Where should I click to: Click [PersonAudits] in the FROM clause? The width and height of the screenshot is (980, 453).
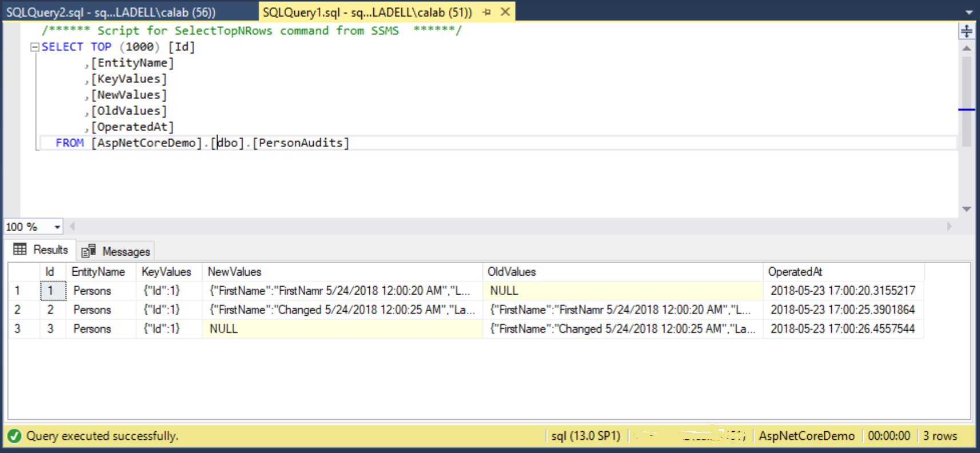click(x=301, y=143)
